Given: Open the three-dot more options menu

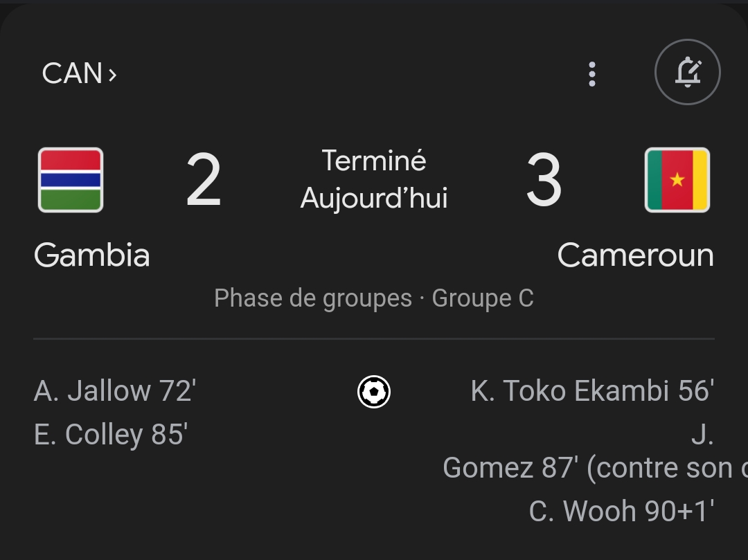Looking at the screenshot, I should tap(591, 74).
